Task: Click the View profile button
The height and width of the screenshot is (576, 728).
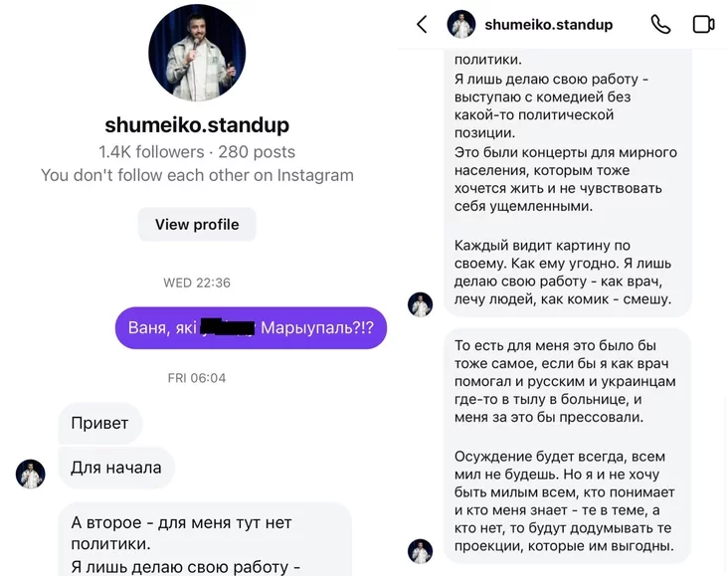Action: pyautogui.click(x=197, y=225)
